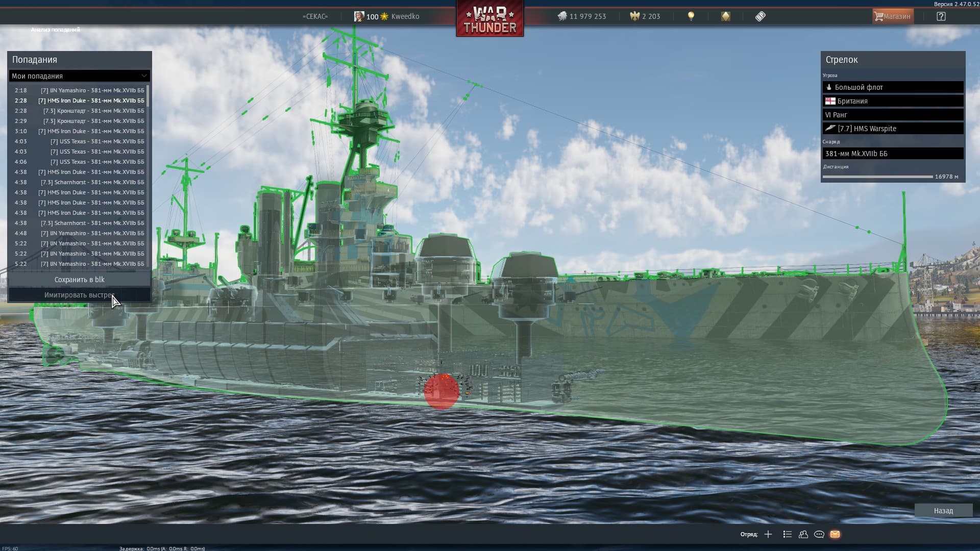Open the glowing mail envelope icon
The width and height of the screenshot is (980, 551).
[x=835, y=534]
